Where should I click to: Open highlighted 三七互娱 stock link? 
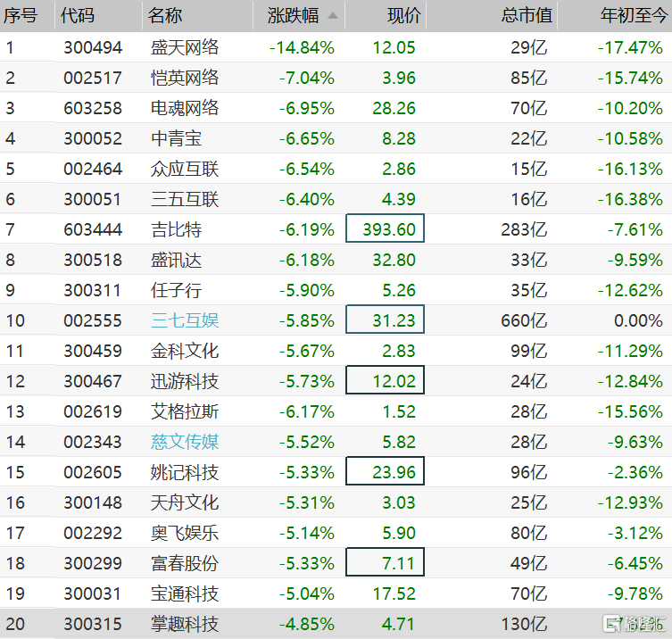tap(185, 320)
